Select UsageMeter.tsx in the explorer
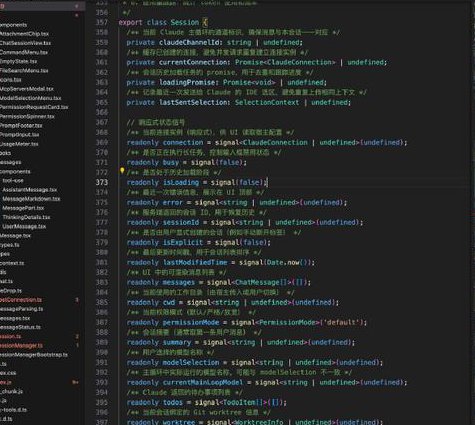The image size is (475, 425). coord(19,144)
